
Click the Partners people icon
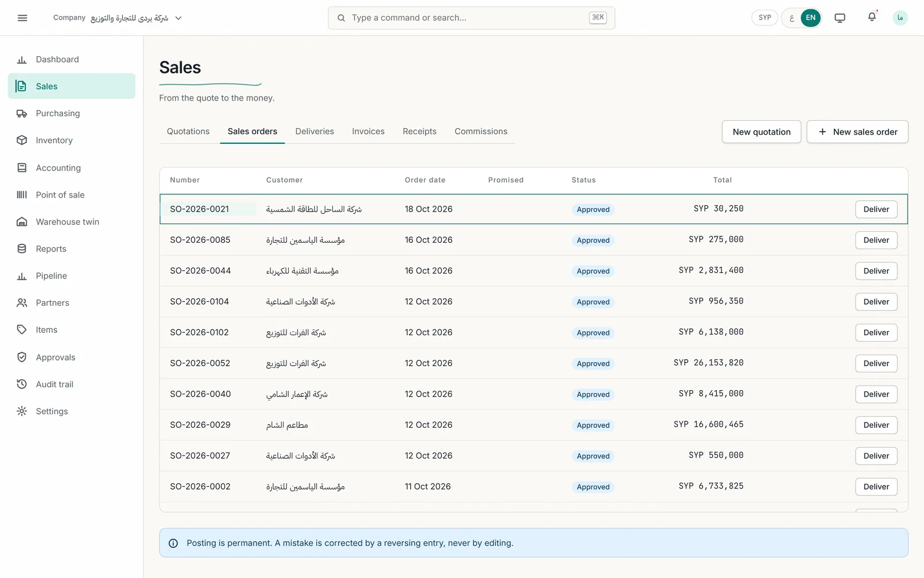(x=22, y=303)
